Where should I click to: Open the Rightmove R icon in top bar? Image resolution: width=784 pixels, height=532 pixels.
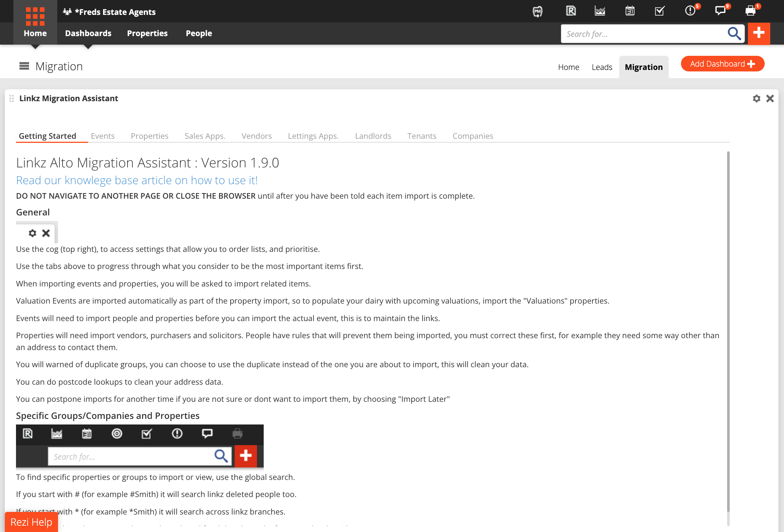pyautogui.click(x=571, y=11)
